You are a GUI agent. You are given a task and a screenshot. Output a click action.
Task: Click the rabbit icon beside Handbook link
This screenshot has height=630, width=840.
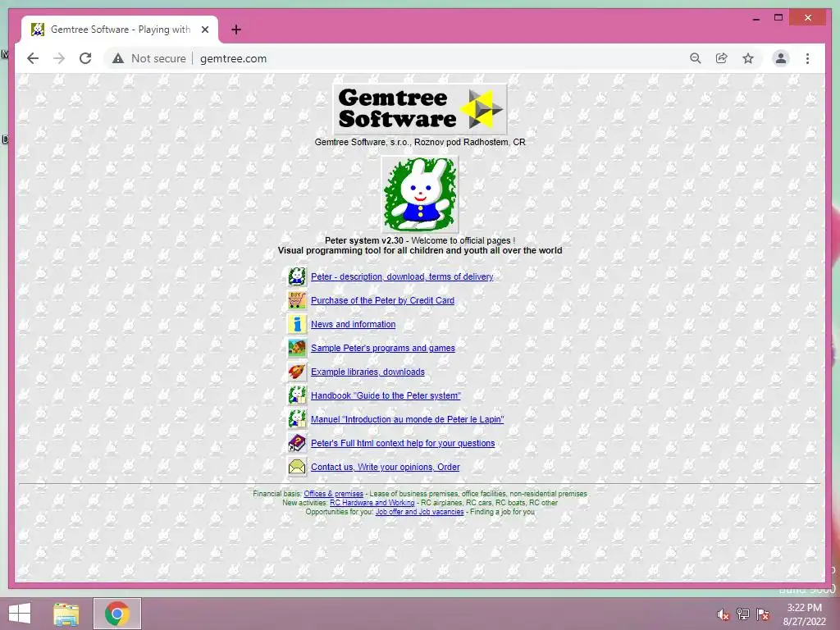pos(297,395)
